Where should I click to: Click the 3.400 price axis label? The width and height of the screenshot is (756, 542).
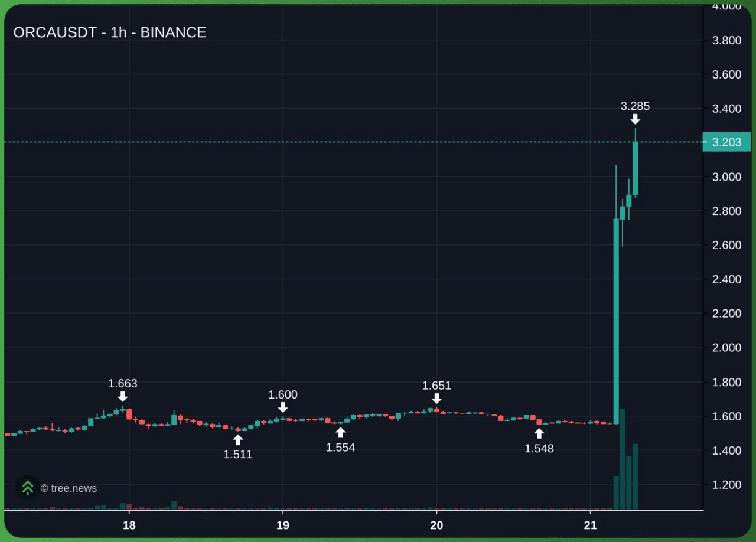(x=726, y=109)
